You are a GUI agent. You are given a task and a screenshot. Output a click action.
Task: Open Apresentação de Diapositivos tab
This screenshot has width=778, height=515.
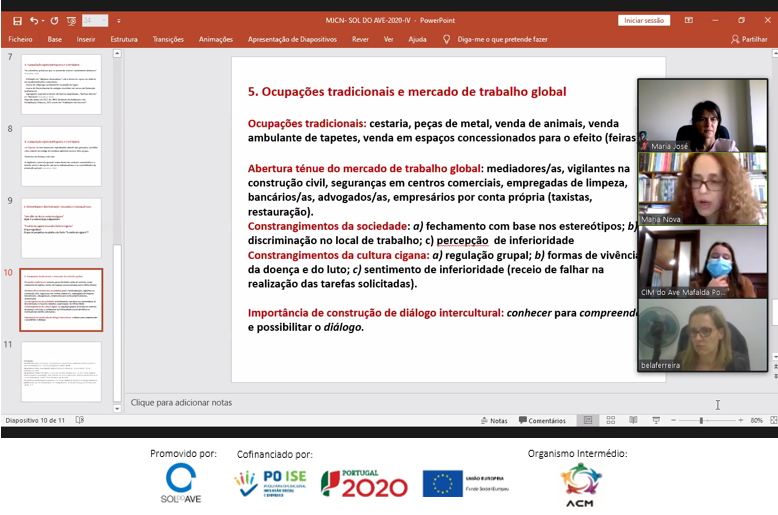[292, 39]
